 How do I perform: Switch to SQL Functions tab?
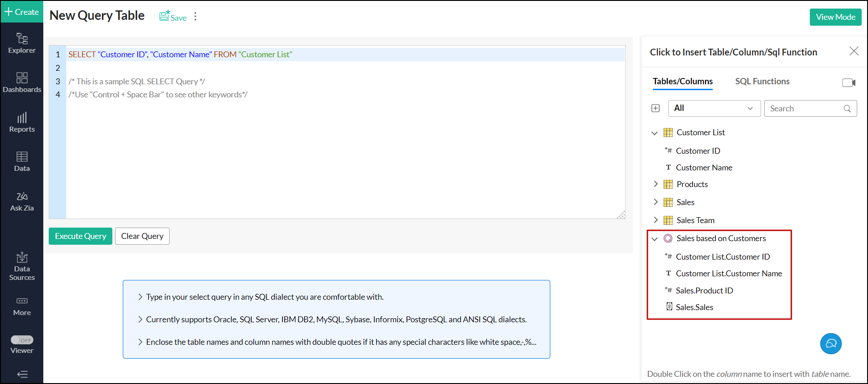point(762,81)
